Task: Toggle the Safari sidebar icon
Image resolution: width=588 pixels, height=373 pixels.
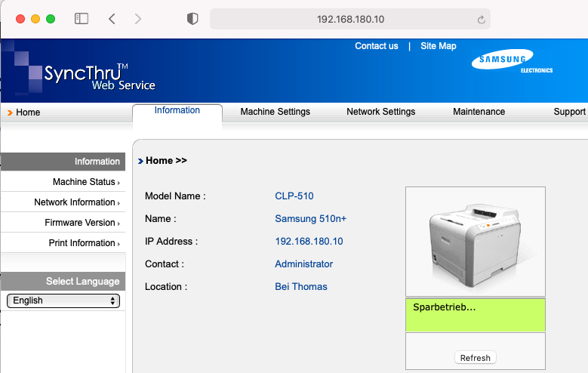Action: (x=82, y=19)
